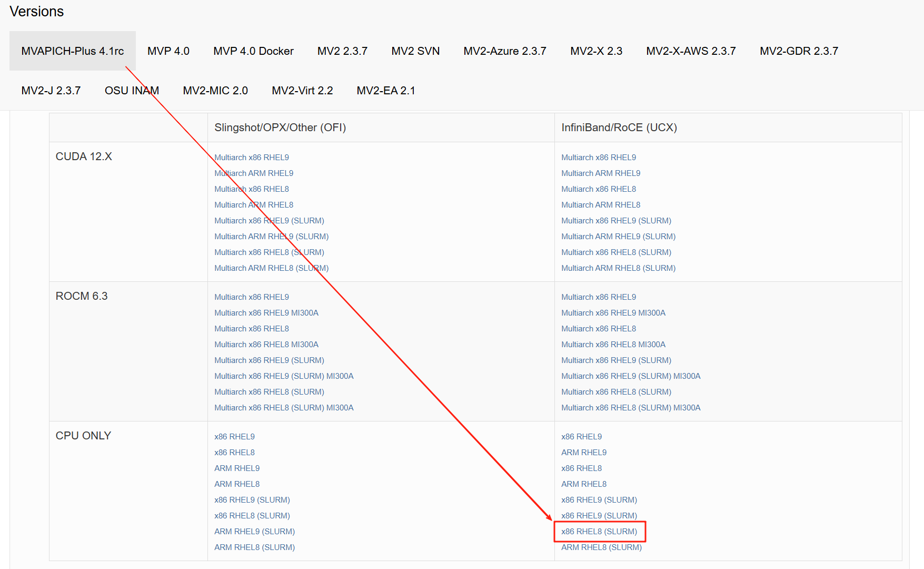Open OFI CPU ONLY x86 RHEL8 (SLURM) link
The width and height of the screenshot is (924, 569).
pyautogui.click(x=252, y=516)
